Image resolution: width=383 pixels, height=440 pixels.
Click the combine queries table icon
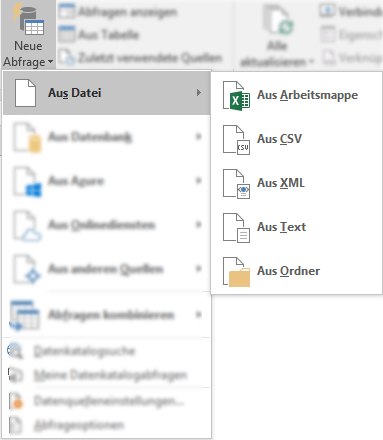pyautogui.click(x=24, y=315)
